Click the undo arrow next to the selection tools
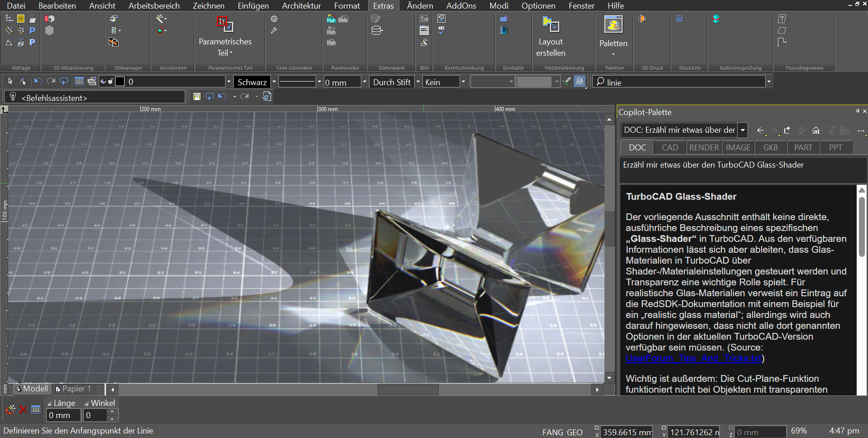This screenshot has height=438, width=868. 38,82
